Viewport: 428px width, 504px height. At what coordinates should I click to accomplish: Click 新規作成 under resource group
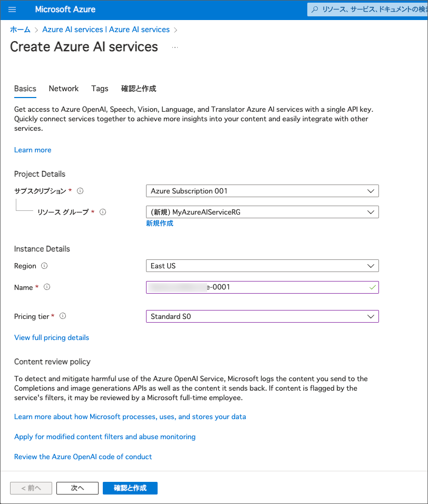click(160, 224)
